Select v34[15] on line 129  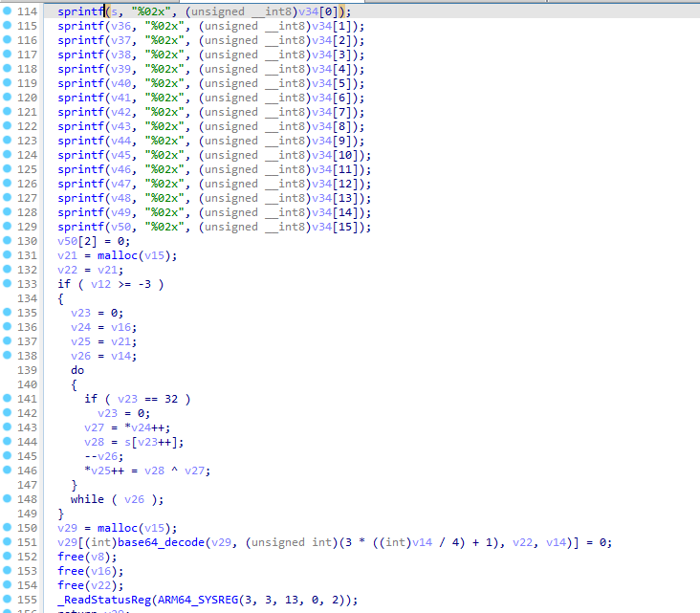coord(335,227)
